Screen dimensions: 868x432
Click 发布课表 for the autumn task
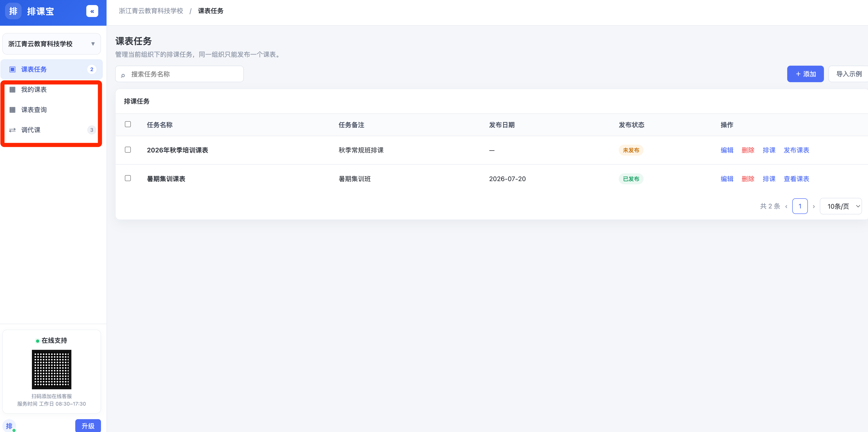pos(796,150)
